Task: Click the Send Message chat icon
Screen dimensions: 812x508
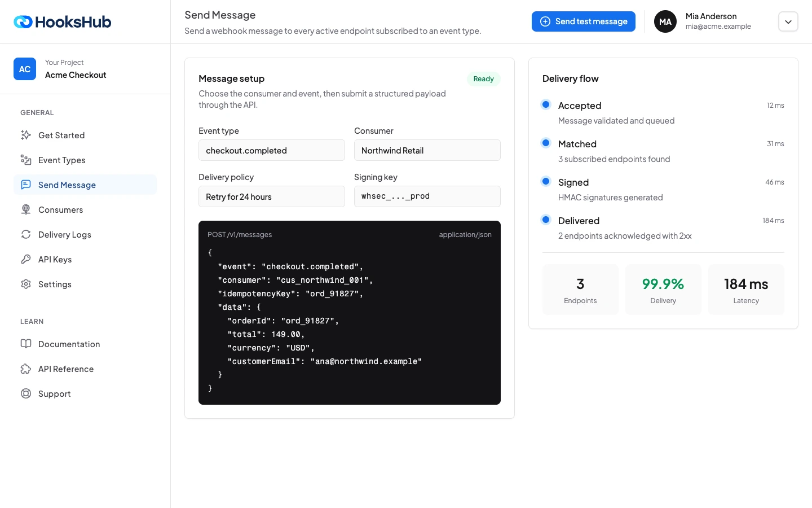Action: 26,185
